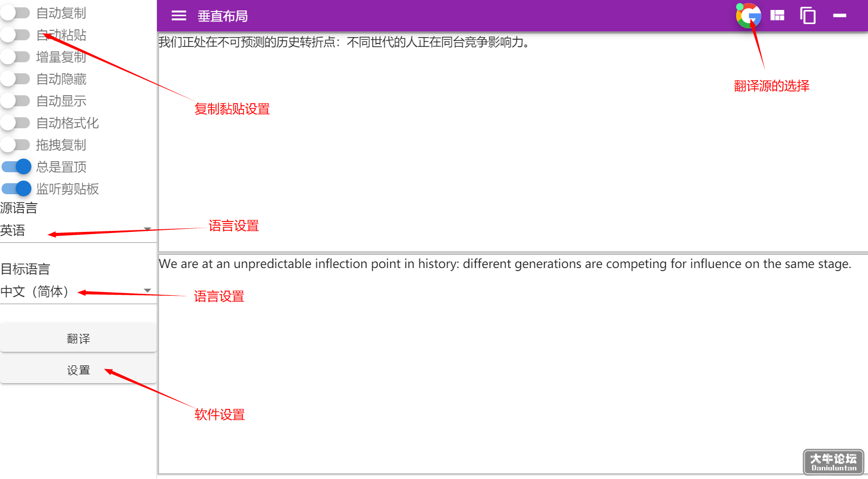Screen dimensions: 868x479
Task: Enable the 拖拽复制 switch
Action: (x=15, y=144)
